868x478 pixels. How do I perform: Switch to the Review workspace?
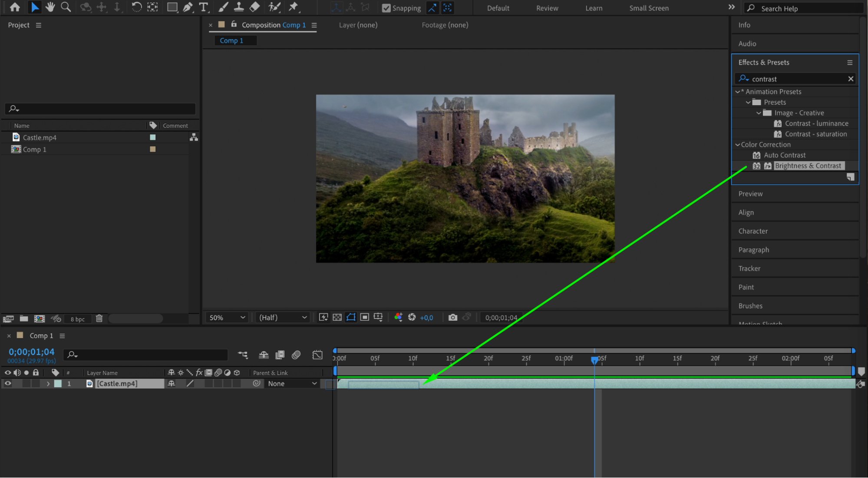click(x=547, y=8)
